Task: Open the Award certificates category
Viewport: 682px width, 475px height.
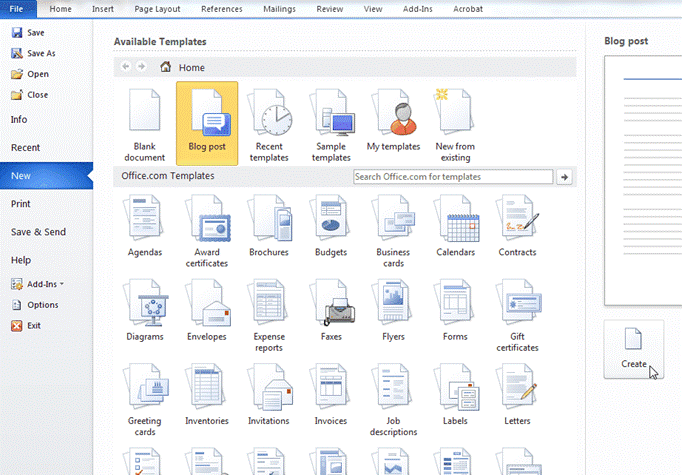Action: point(207,231)
